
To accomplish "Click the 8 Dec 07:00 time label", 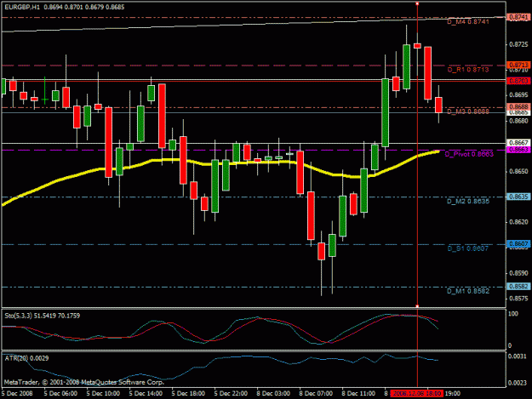I will pos(316,394).
